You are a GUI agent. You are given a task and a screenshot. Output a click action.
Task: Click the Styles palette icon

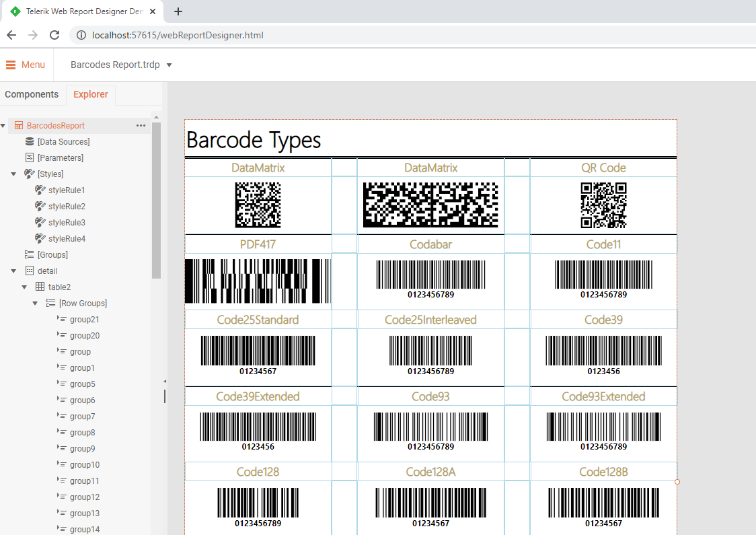click(x=29, y=174)
